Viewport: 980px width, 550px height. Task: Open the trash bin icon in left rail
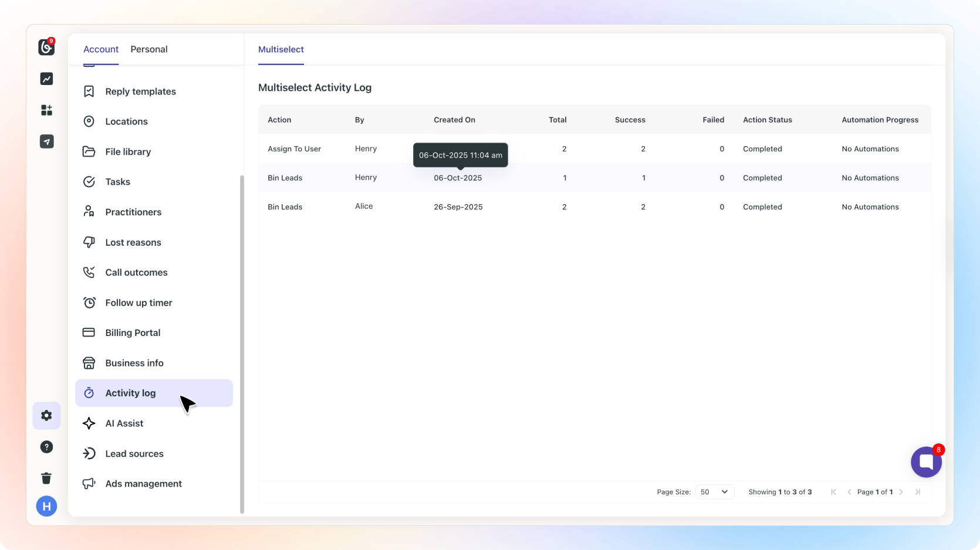coord(46,478)
